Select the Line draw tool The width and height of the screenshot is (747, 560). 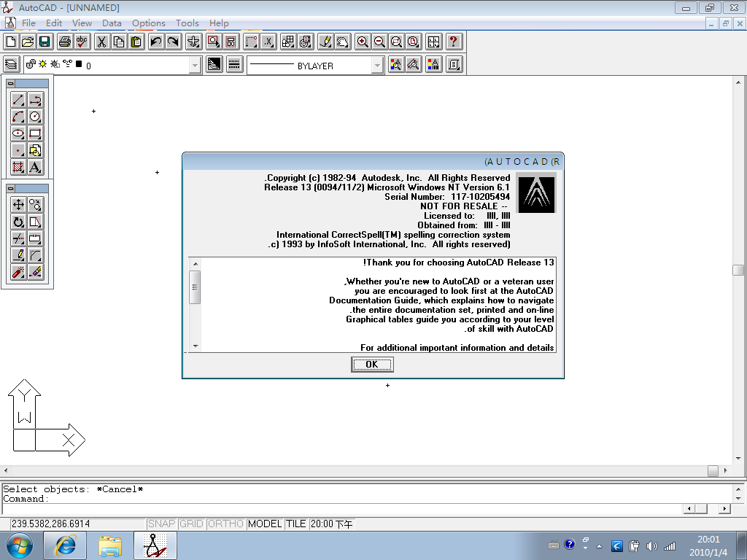tap(18, 100)
